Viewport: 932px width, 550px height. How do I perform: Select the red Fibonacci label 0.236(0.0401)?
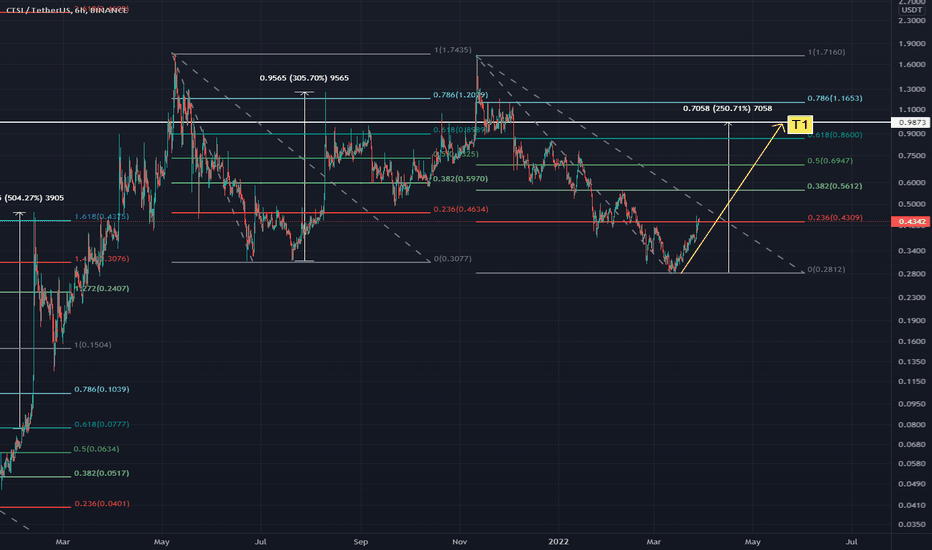click(102, 504)
